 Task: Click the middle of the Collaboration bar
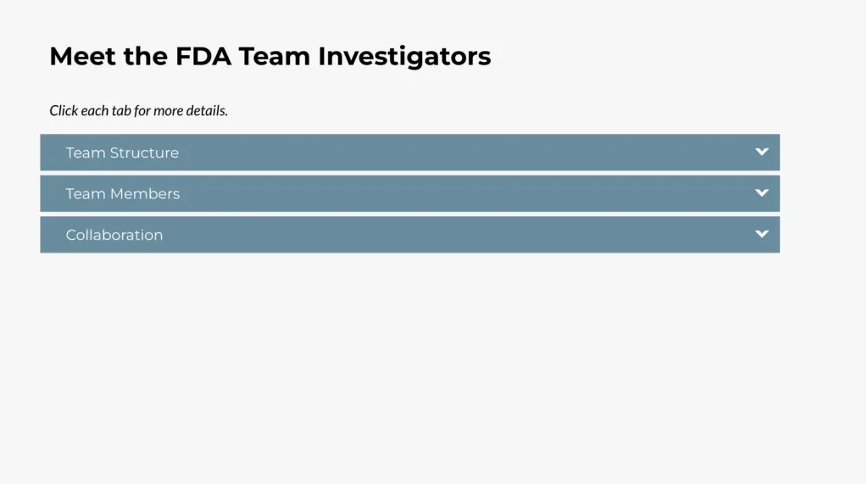point(409,235)
